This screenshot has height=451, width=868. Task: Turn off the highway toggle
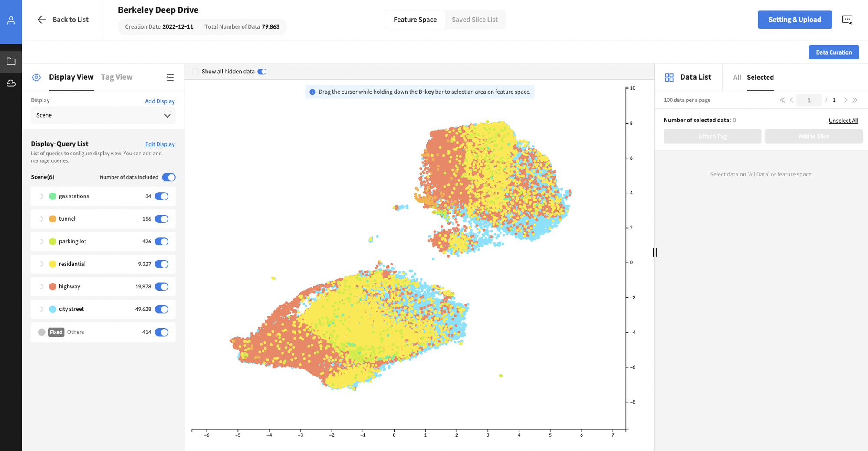tap(161, 287)
